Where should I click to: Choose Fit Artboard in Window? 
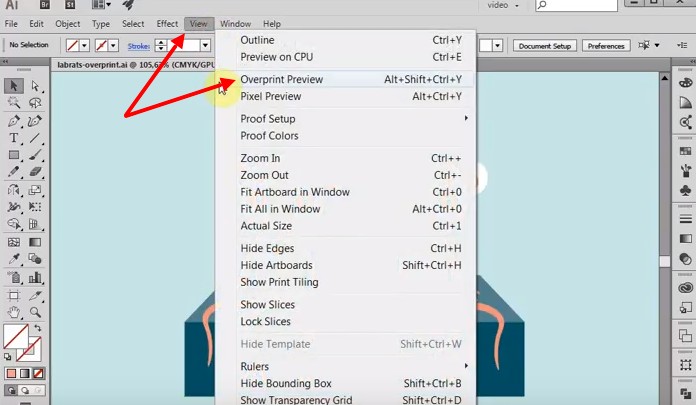(294, 192)
